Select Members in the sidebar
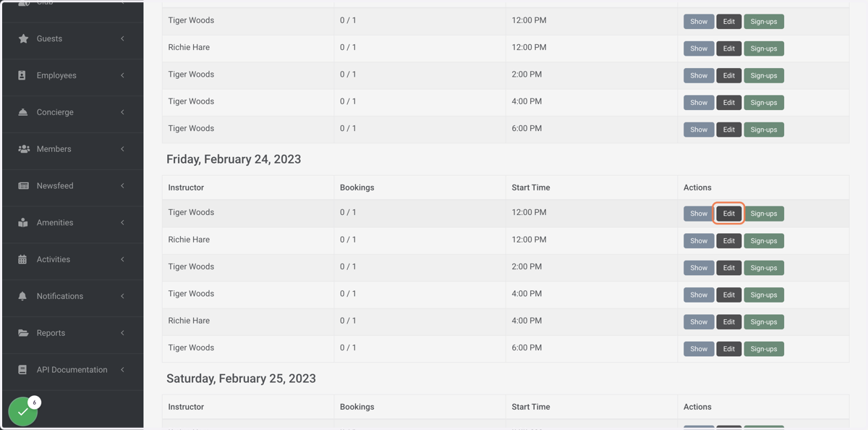The height and width of the screenshot is (430, 868). 72,149
